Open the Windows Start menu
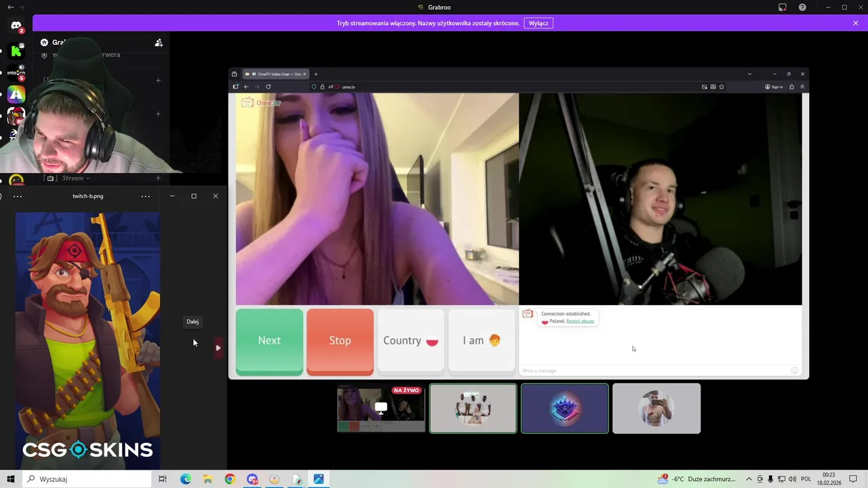868x488 pixels. [x=11, y=479]
